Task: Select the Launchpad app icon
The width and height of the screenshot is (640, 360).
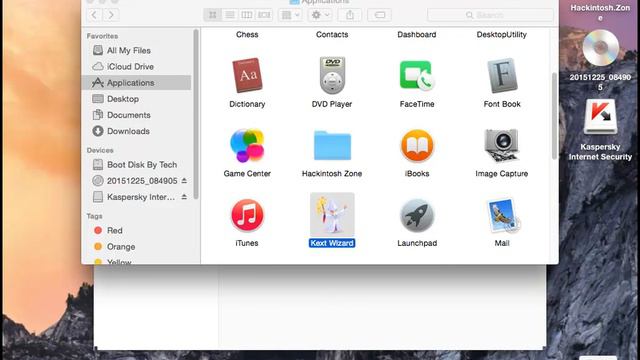Action: [x=417, y=215]
